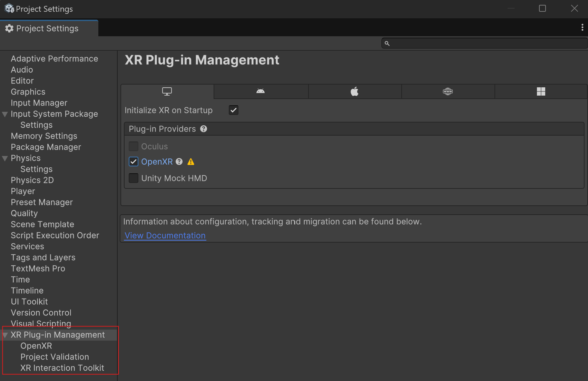Viewport: 588px width, 381px height.
Task: Toggle Initialize XR on Startup checkbox
Action: pos(234,110)
